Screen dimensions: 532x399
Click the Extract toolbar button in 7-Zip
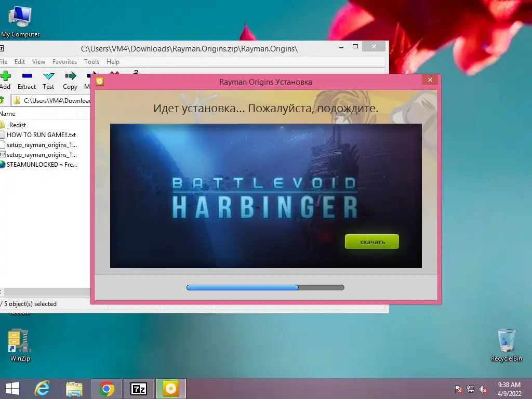pos(26,81)
